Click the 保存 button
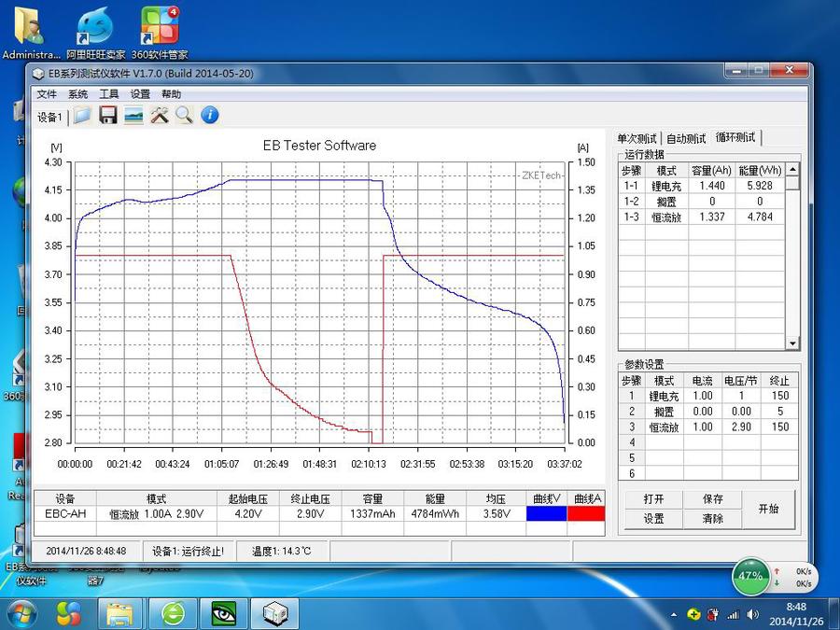The image size is (840, 630). coord(712,499)
